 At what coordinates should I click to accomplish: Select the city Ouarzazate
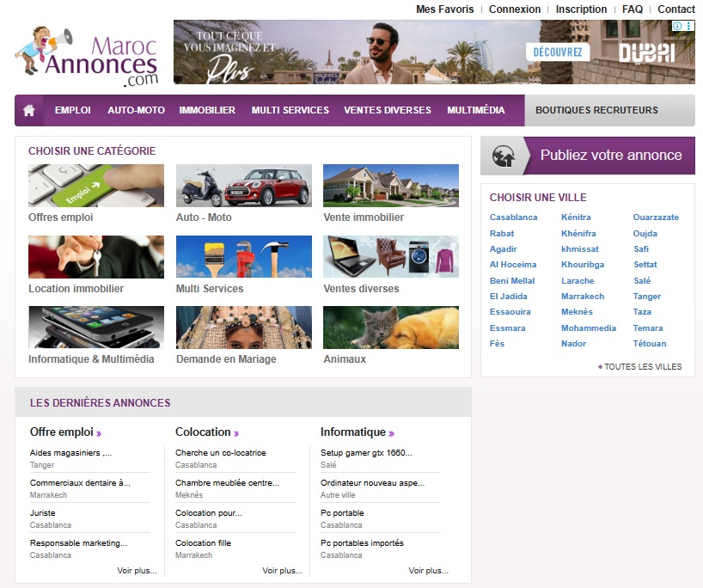click(x=656, y=217)
